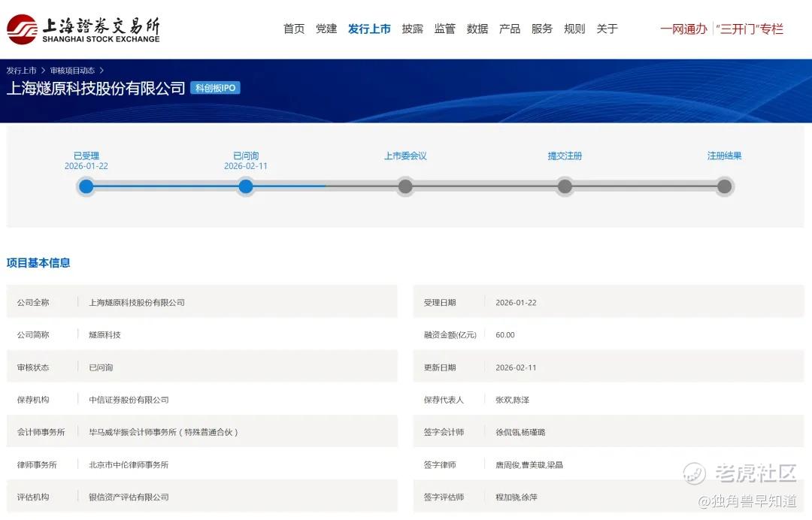Click the Shanghai Stock Exchange logo
This screenshot has width=812, height=520.
click(83, 29)
